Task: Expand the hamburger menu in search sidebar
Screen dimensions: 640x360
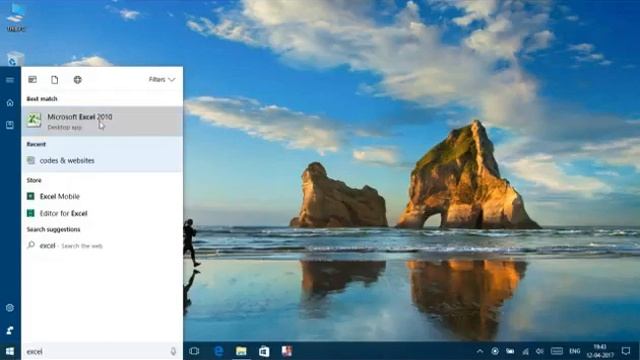Action: click(x=10, y=80)
